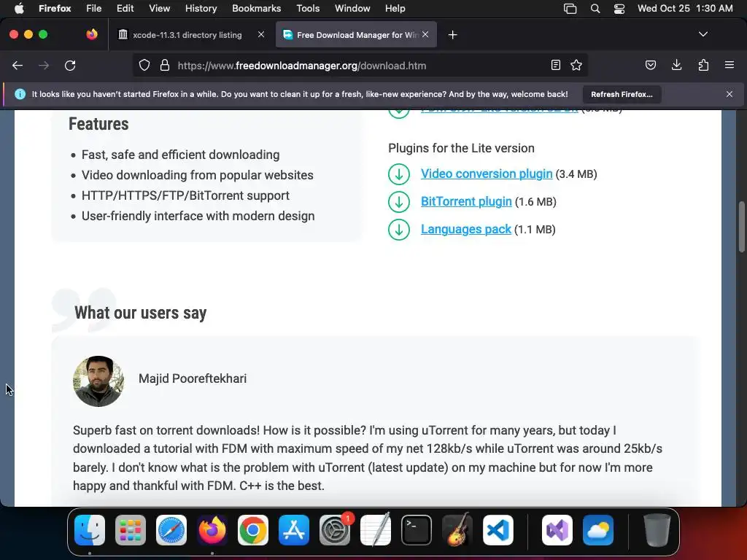This screenshot has width=747, height=560.
Task: Open the View menu
Action: tap(159, 8)
